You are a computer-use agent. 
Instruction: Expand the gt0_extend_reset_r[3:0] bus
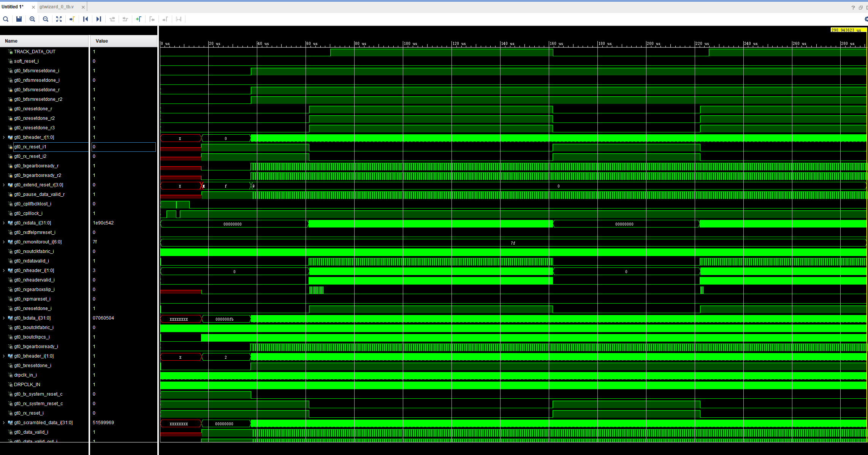coord(4,185)
